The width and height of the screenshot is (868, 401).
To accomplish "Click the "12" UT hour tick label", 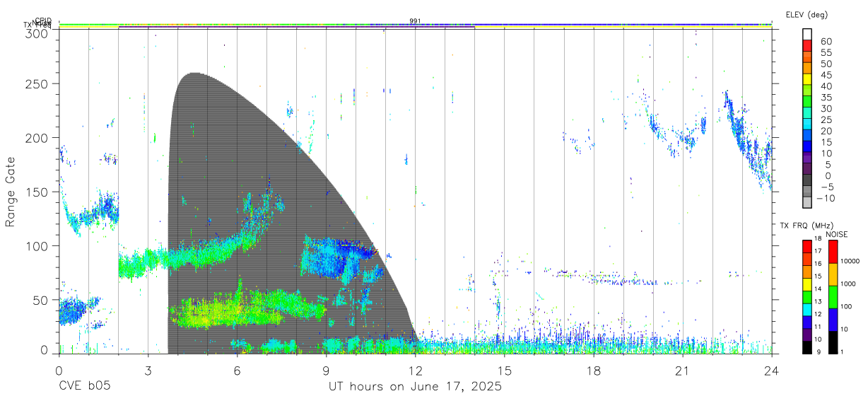I will pos(415,371).
